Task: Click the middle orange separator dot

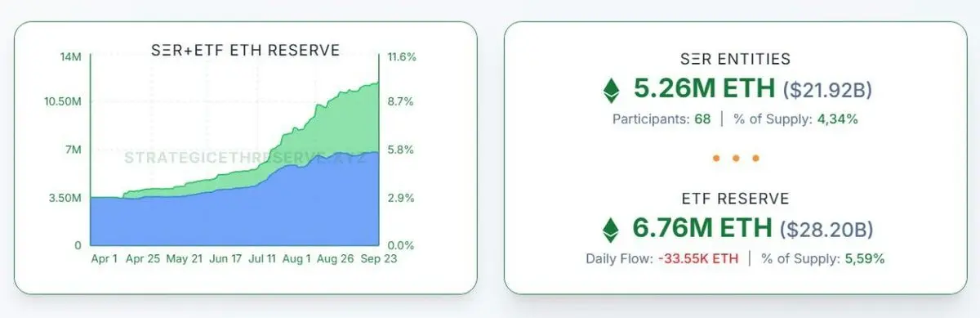Action: 736,158
